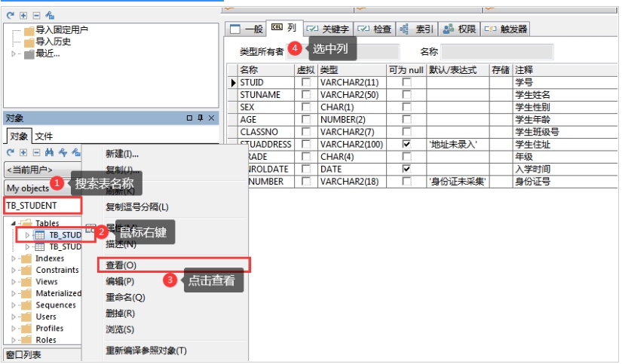622x364 pixels.
Task: Toggle 可为 null checkbox for STUNAME
Action: [406, 95]
